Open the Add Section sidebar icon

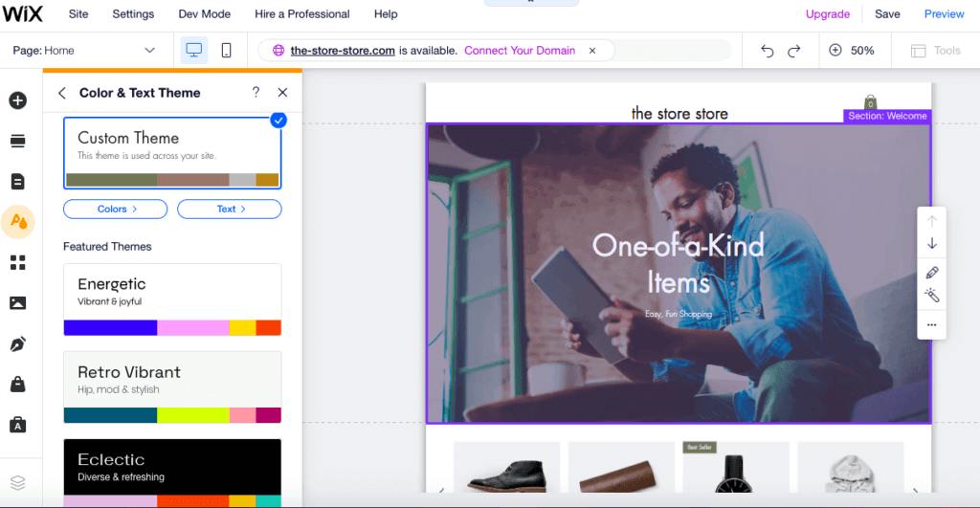(x=18, y=142)
